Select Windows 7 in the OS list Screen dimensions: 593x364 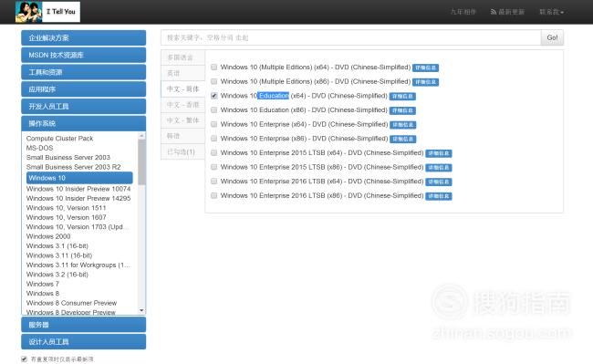coord(43,284)
